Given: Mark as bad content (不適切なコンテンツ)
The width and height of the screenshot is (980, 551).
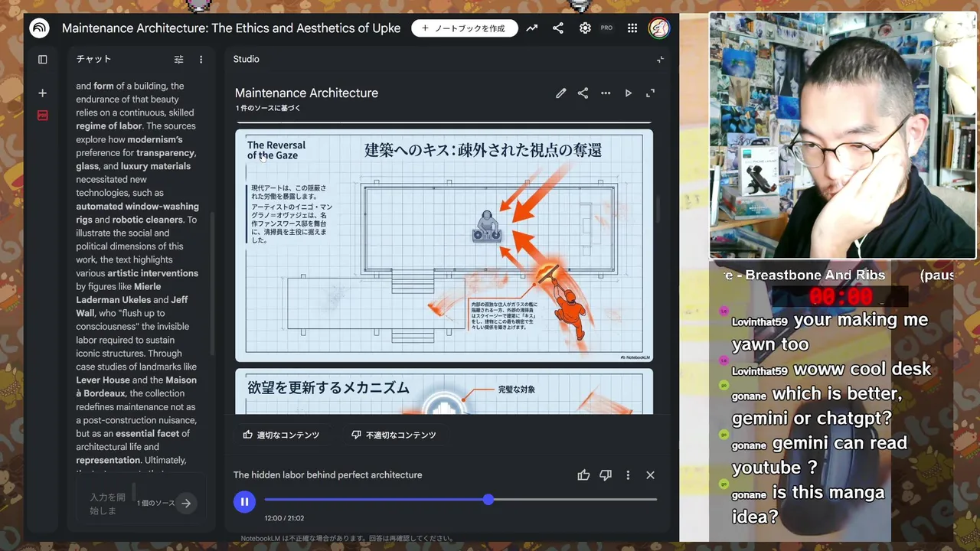Looking at the screenshot, I should [x=394, y=435].
